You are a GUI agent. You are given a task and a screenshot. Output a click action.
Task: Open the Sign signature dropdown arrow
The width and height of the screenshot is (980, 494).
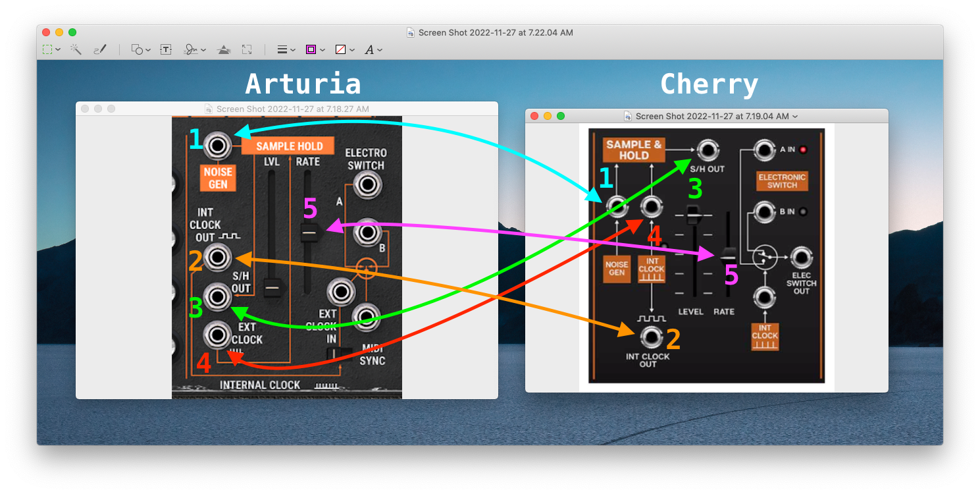pos(203,50)
